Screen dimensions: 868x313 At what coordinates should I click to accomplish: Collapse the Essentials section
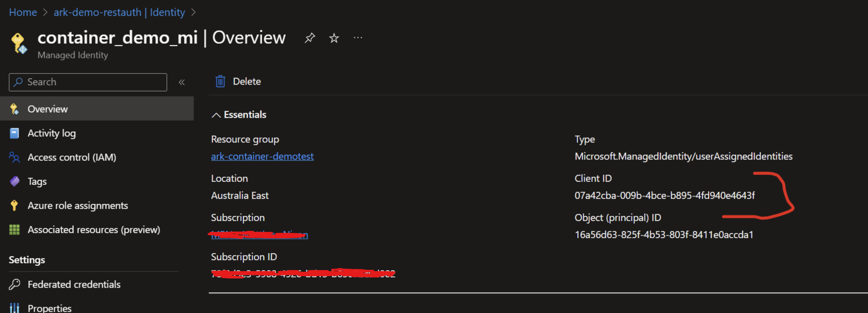click(x=216, y=115)
